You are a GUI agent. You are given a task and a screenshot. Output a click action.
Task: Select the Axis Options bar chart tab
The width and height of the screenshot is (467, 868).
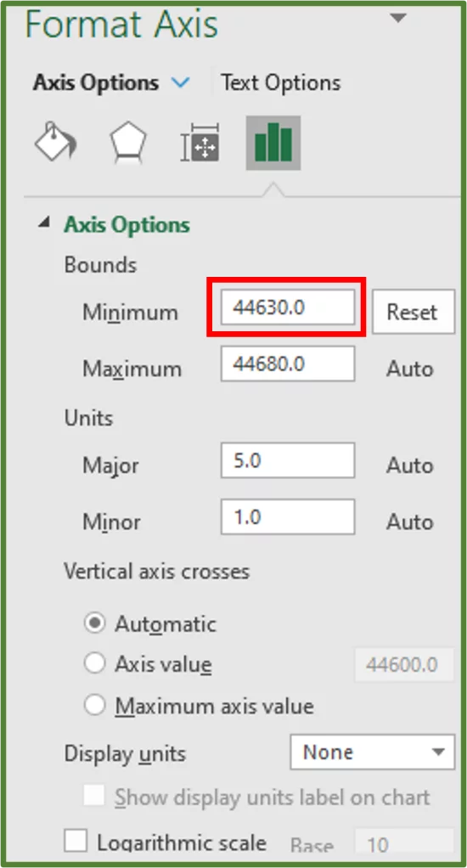273,143
